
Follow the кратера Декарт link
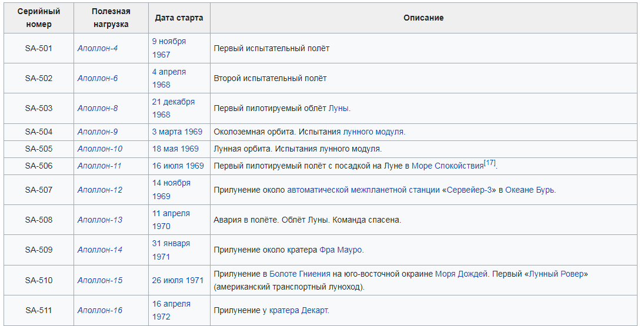click(x=298, y=310)
